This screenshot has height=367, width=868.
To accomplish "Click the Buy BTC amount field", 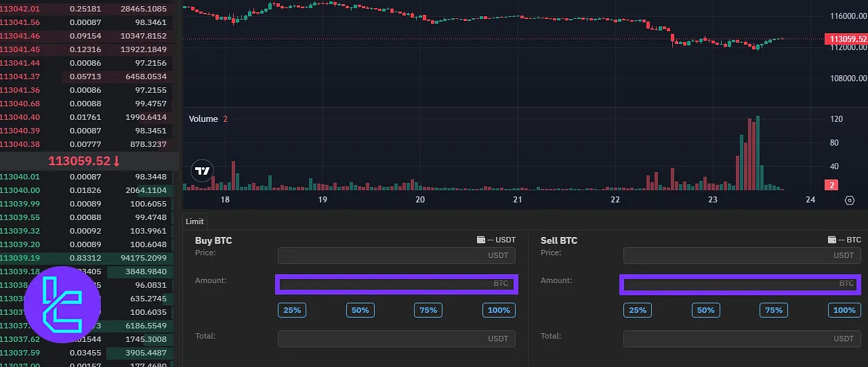I will (x=396, y=284).
